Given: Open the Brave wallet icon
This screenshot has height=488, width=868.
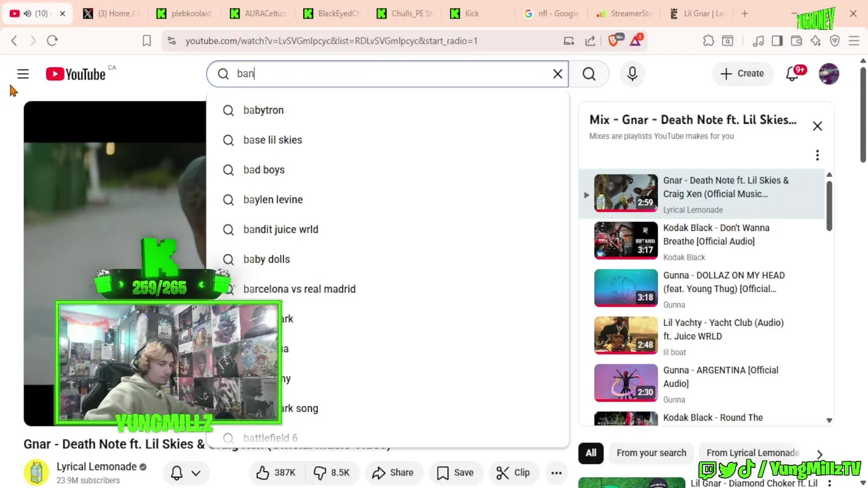Looking at the screenshot, I should (x=797, y=41).
